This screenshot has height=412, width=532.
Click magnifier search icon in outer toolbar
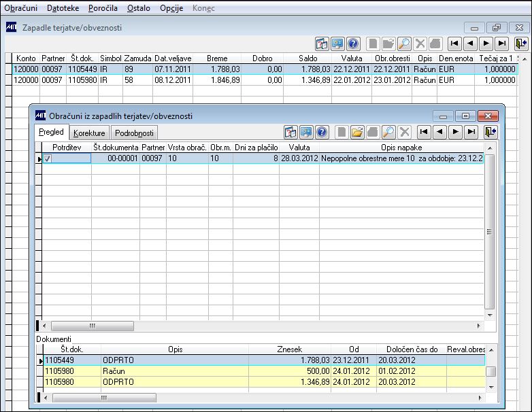[x=404, y=44]
